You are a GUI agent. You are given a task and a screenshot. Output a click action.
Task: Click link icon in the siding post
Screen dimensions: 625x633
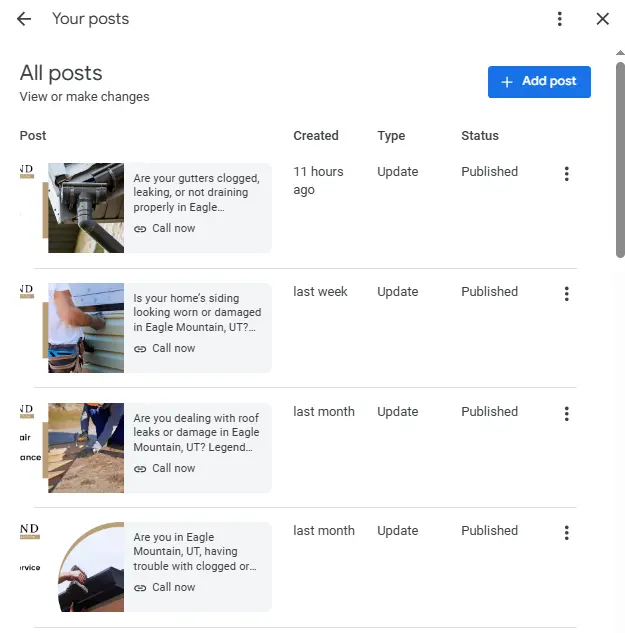click(x=140, y=349)
